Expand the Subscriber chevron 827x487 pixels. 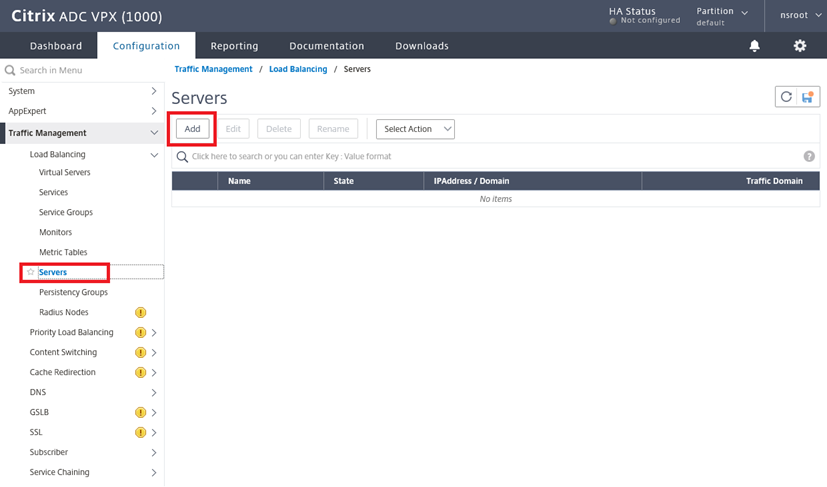tap(154, 453)
